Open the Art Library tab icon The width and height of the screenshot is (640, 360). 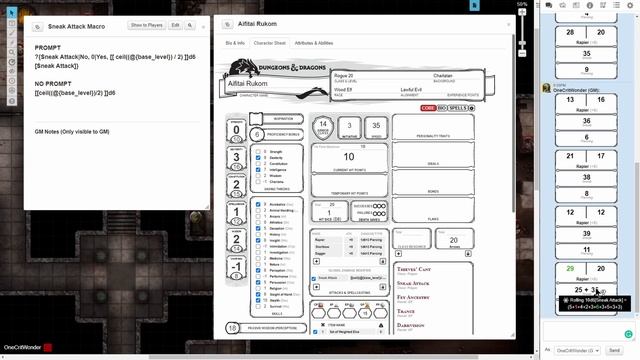pos(562,5)
